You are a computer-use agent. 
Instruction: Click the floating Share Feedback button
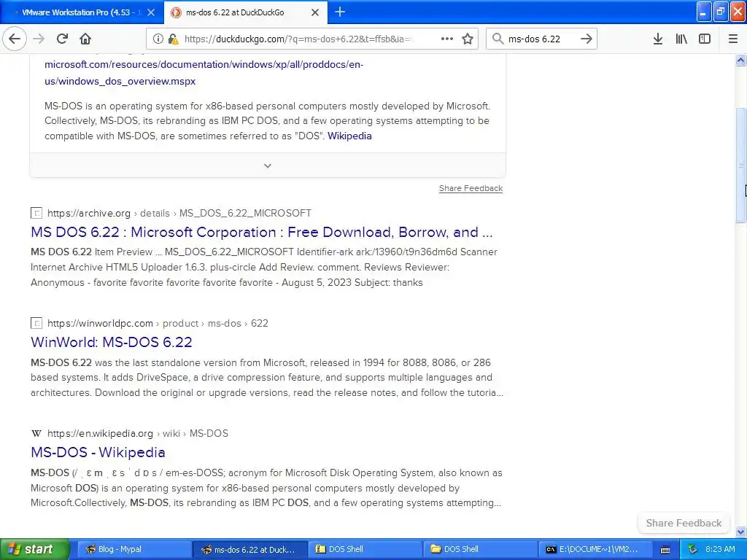pyautogui.click(x=684, y=523)
